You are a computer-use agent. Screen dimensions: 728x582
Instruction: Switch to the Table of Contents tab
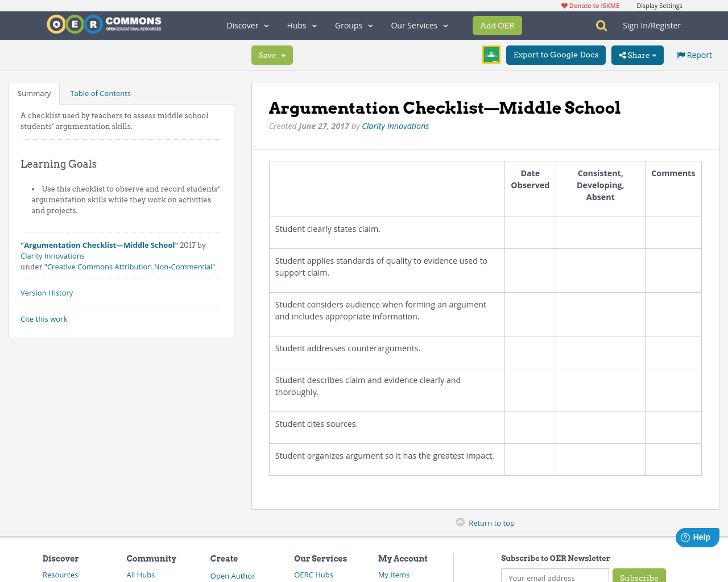click(x=100, y=93)
